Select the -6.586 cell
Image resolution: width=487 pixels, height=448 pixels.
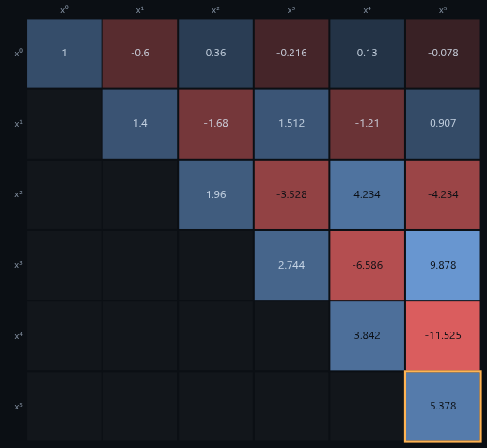coord(367,265)
